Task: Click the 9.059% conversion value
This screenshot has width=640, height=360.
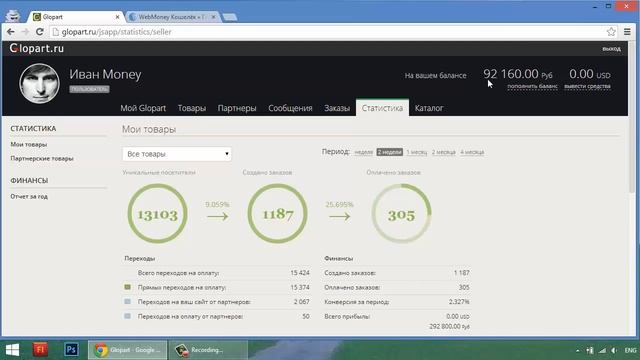Action: pyautogui.click(x=217, y=204)
